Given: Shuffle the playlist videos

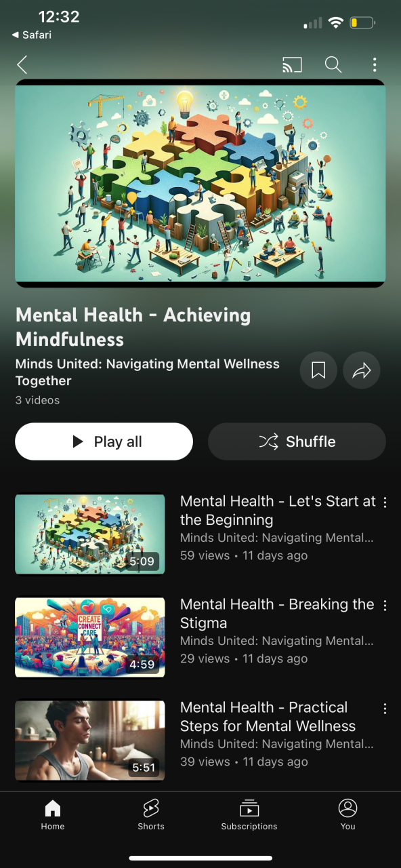Looking at the screenshot, I should (297, 441).
